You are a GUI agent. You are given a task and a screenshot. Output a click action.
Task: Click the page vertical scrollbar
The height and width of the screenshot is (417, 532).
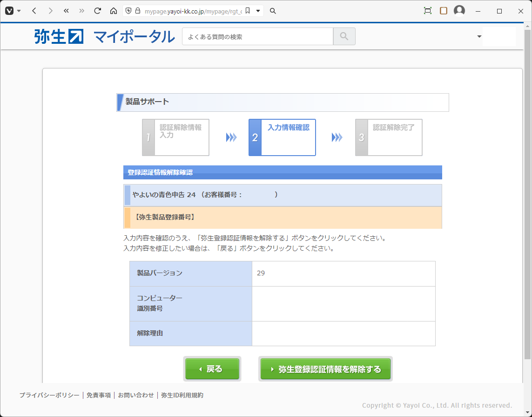point(528,194)
